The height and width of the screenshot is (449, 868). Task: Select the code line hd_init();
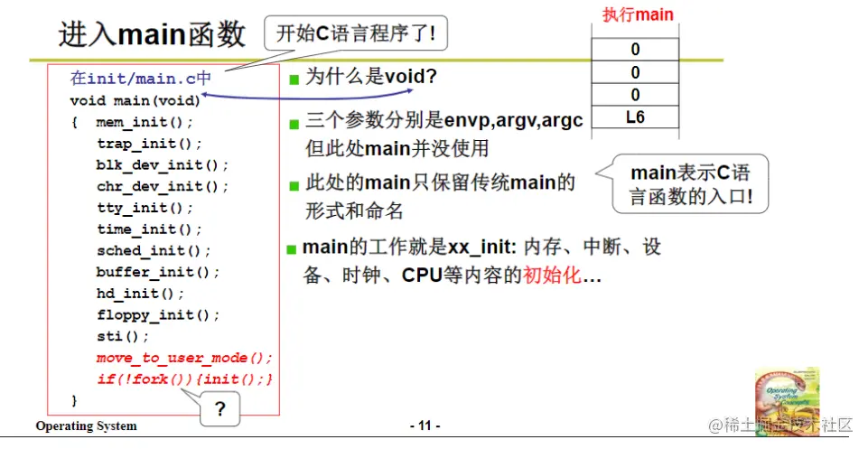click(x=141, y=294)
